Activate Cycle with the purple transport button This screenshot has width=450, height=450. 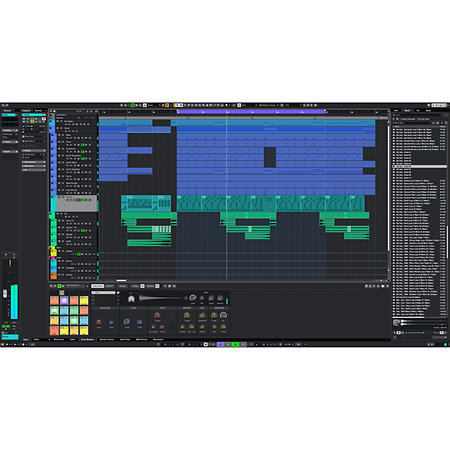pyautogui.click(x=220, y=344)
